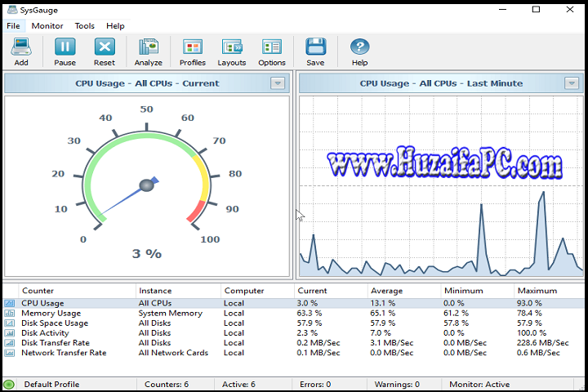Click the 93.0 % maximum CPU value

pyautogui.click(x=529, y=303)
